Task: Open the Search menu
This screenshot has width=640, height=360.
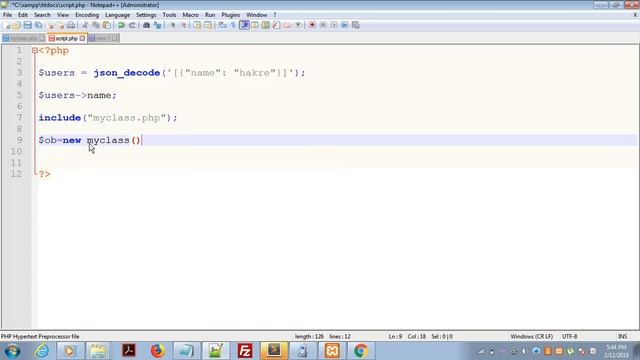Action: point(42,15)
